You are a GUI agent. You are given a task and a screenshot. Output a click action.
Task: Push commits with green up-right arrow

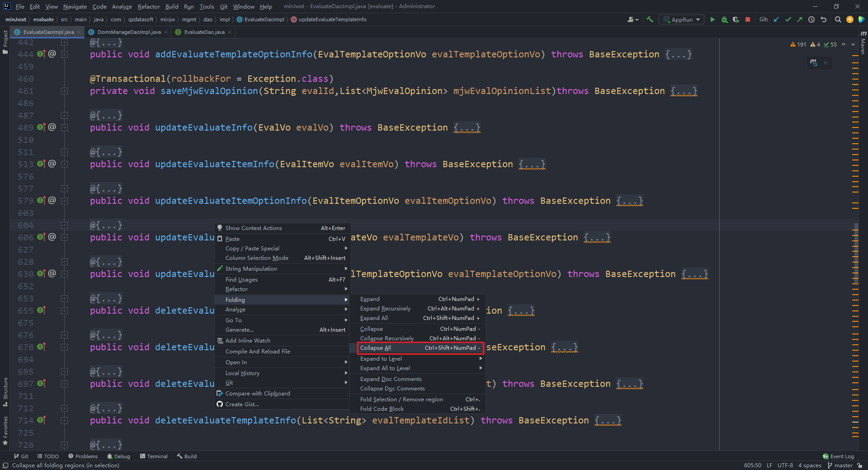click(x=799, y=19)
